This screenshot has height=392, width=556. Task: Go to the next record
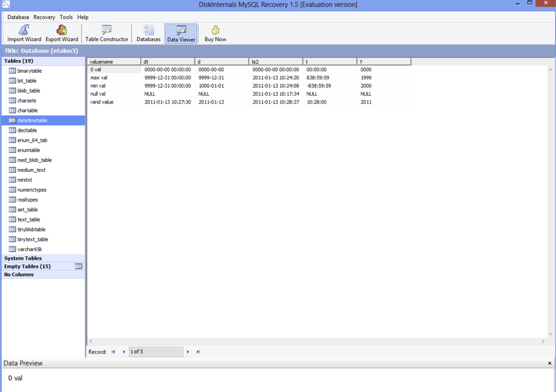[188, 352]
